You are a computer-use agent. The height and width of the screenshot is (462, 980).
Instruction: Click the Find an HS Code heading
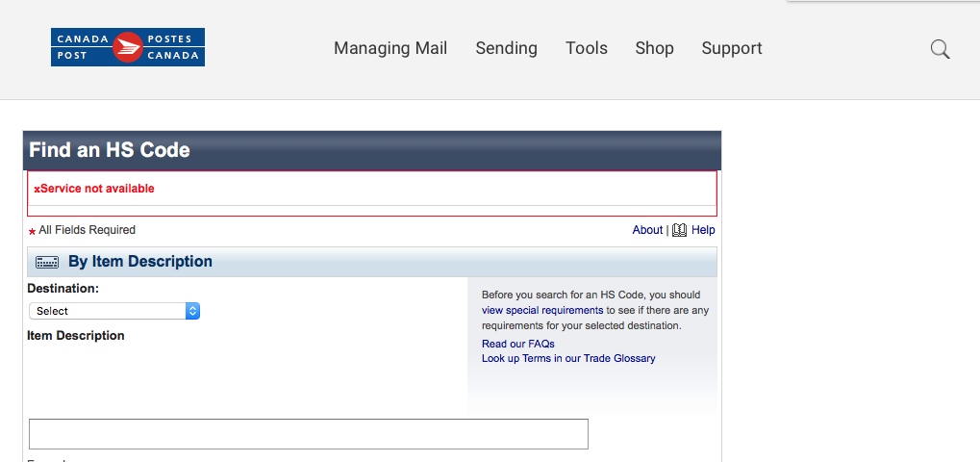click(110, 150)
